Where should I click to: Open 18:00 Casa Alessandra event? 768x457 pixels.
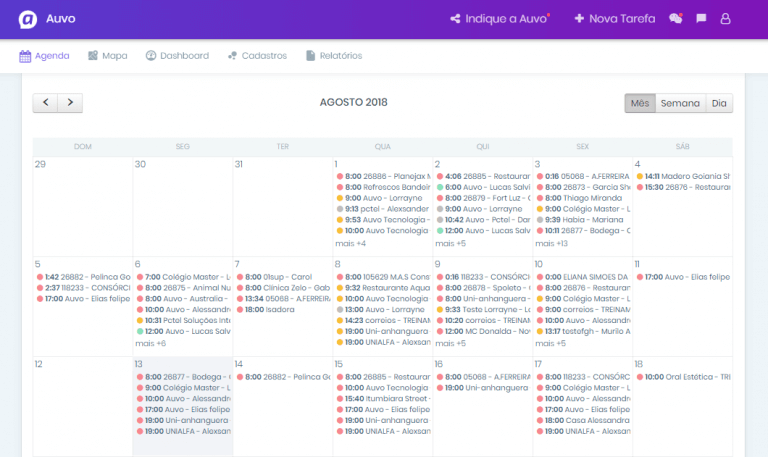tap(583, 420)
